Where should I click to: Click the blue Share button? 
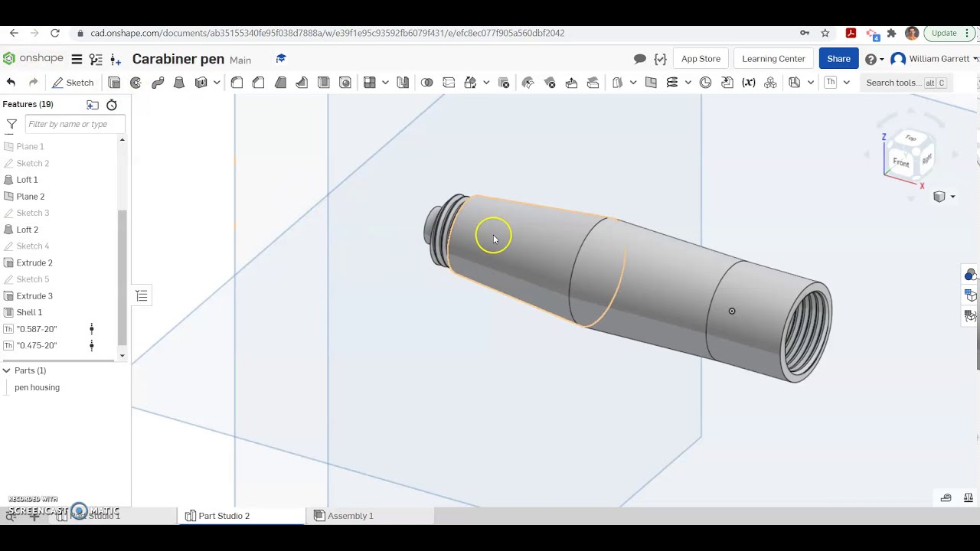tap(838, 59)
